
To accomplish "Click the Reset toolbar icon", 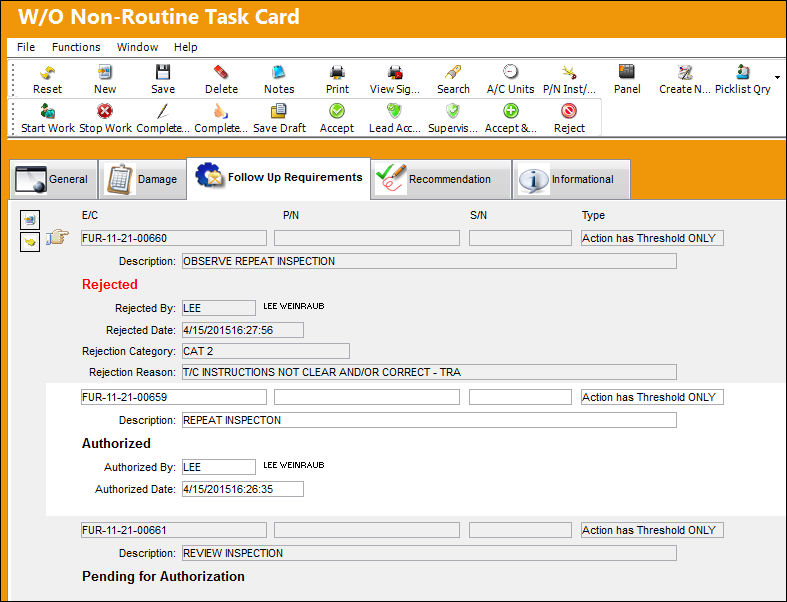I will [47, 73].
